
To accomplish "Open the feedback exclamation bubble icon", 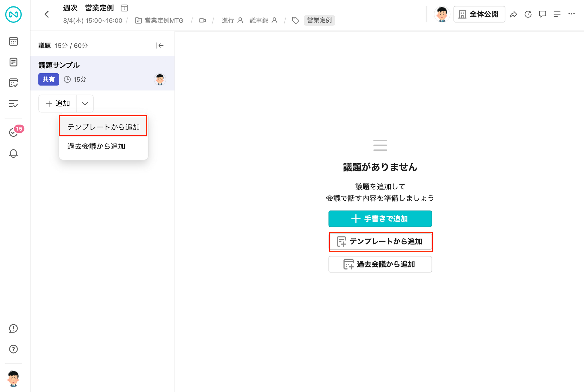I will (x=13, y=328).
